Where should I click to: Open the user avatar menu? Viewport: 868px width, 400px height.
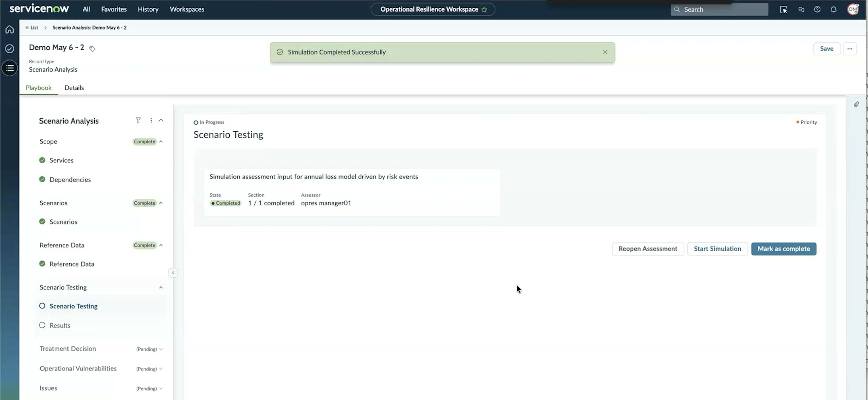pyautogui.click(x=852, y=9)
